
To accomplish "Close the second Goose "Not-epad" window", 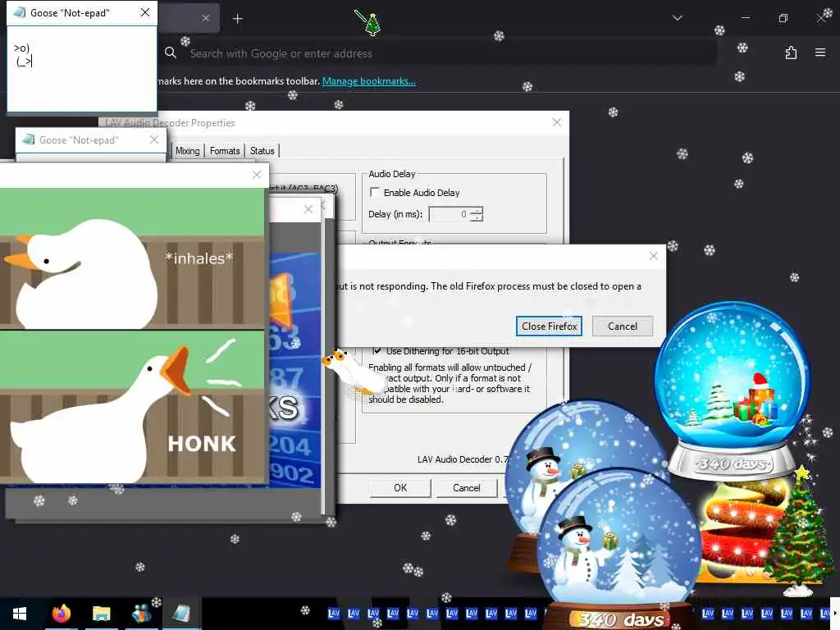I will click(x=154, y=139).
